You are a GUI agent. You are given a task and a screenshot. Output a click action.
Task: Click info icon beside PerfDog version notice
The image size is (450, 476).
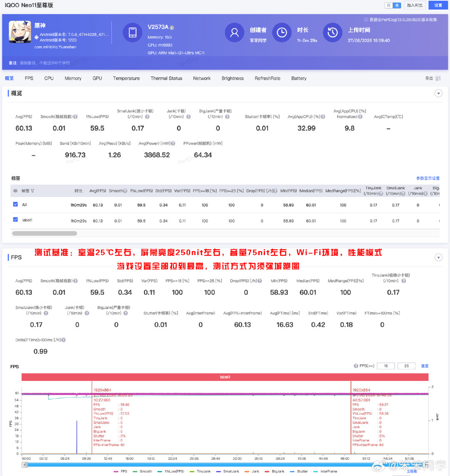coord(366,20)
